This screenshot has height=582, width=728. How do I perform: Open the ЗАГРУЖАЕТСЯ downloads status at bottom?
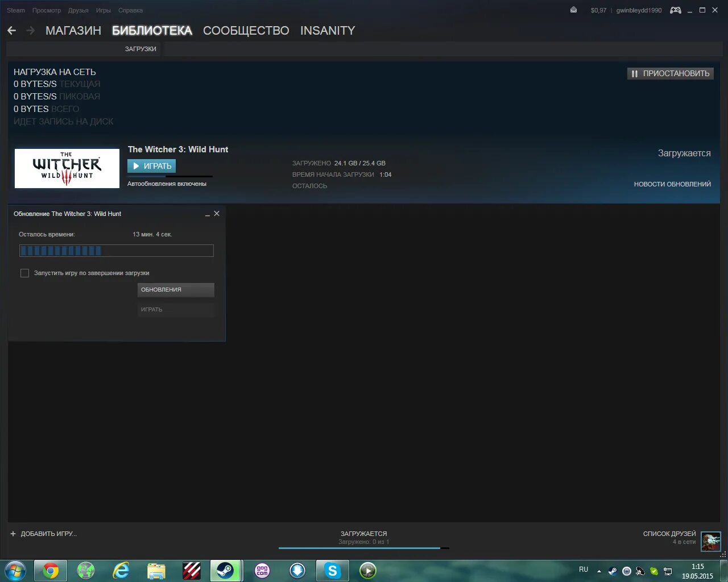click(363, 534)
